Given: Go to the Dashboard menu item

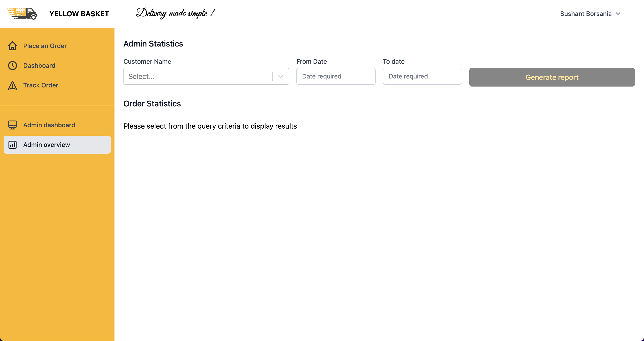Looking at the screenshot, I should coord(39,66).
